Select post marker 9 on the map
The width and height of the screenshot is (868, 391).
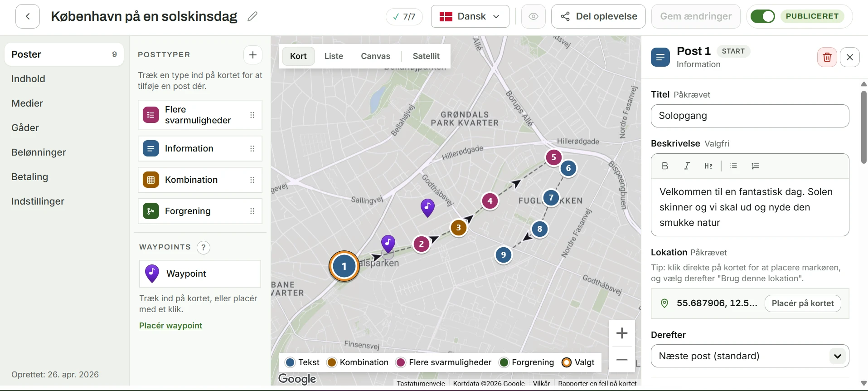click(503, 255)
